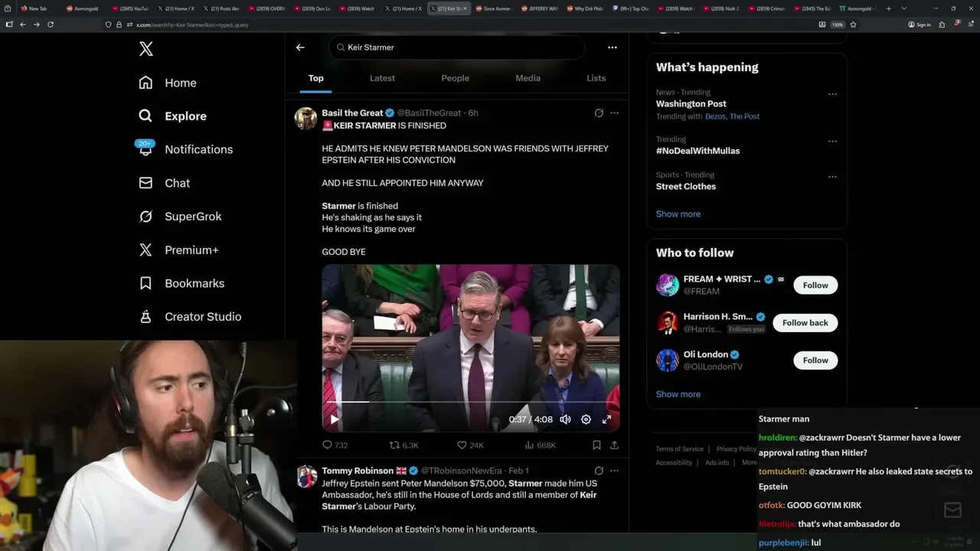Seek on the video progress bar

471,402
